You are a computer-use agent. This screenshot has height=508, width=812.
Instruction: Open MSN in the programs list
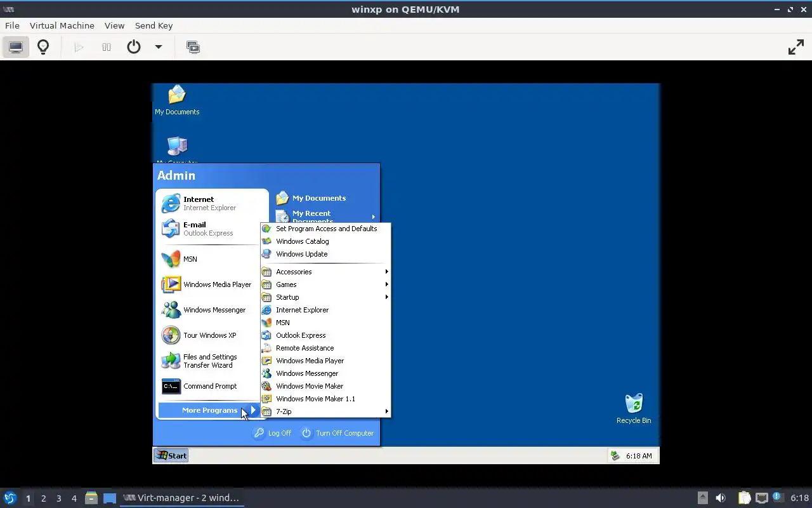(325, 323)
